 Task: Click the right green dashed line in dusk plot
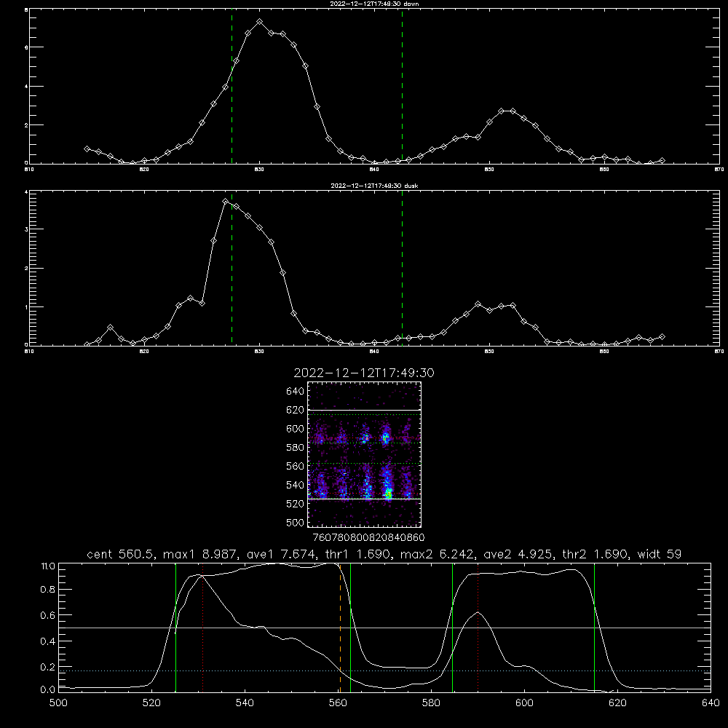[x=402, y=269]
